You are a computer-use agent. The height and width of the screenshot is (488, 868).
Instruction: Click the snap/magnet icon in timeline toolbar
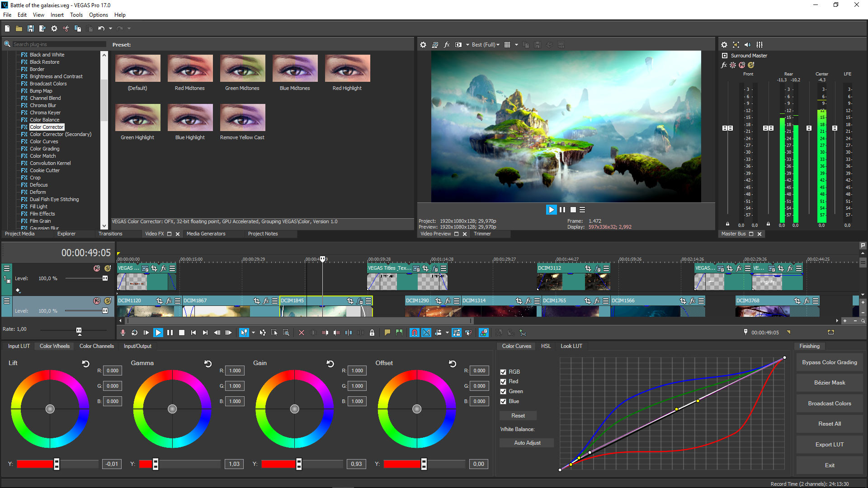click(414, 333)
